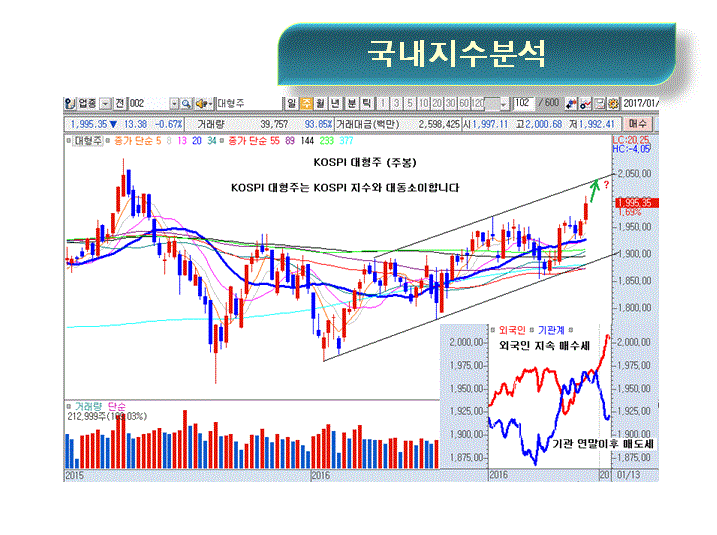Click the 39,757 volume value

274,124
